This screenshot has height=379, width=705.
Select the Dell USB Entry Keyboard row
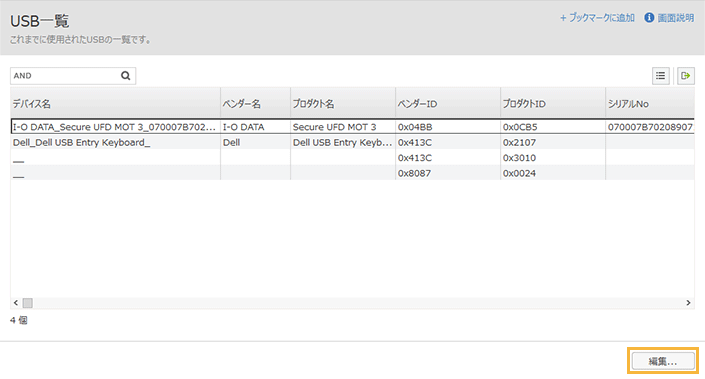[352, 143]
